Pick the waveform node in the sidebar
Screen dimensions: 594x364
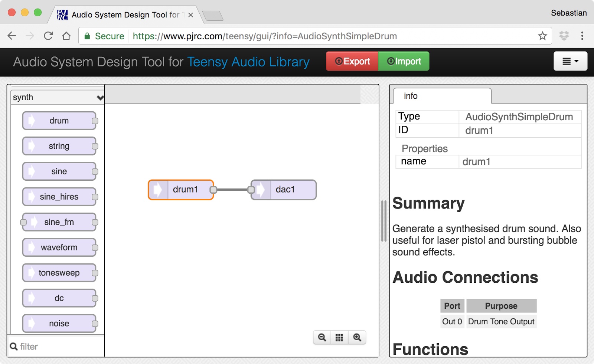click(59, 247)
